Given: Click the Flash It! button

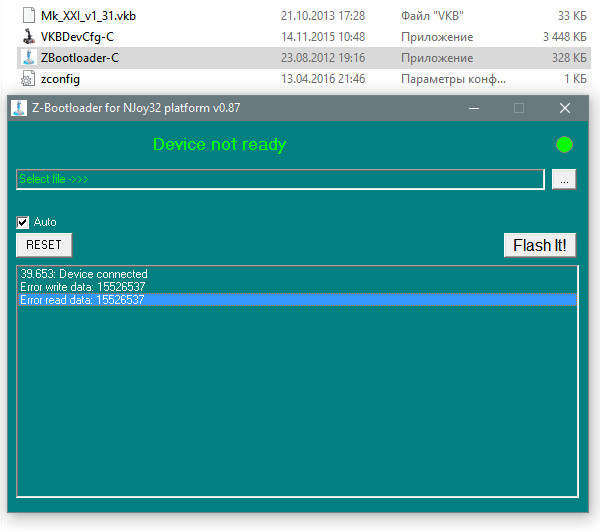Looking at the screenshot, I should point(539,245).
